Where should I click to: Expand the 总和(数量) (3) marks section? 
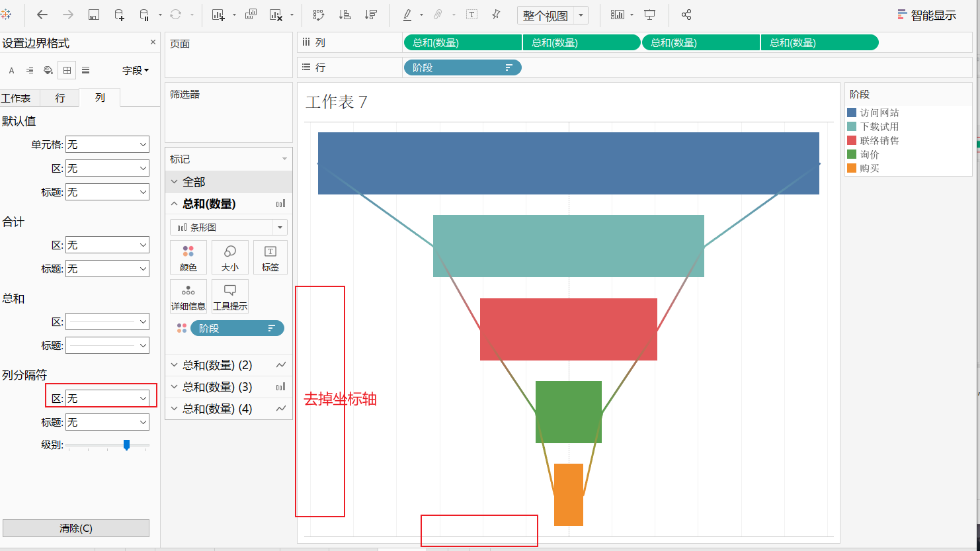(x=175, y=387)
